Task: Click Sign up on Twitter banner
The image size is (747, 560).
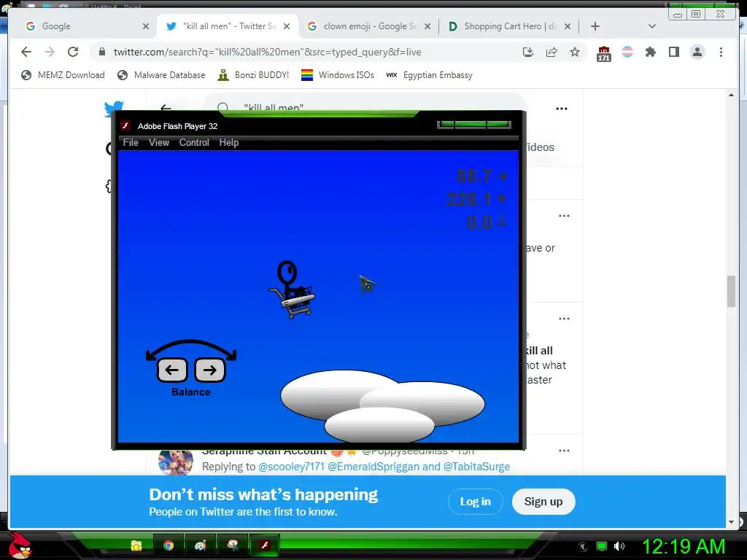Action: click(543, 502)
